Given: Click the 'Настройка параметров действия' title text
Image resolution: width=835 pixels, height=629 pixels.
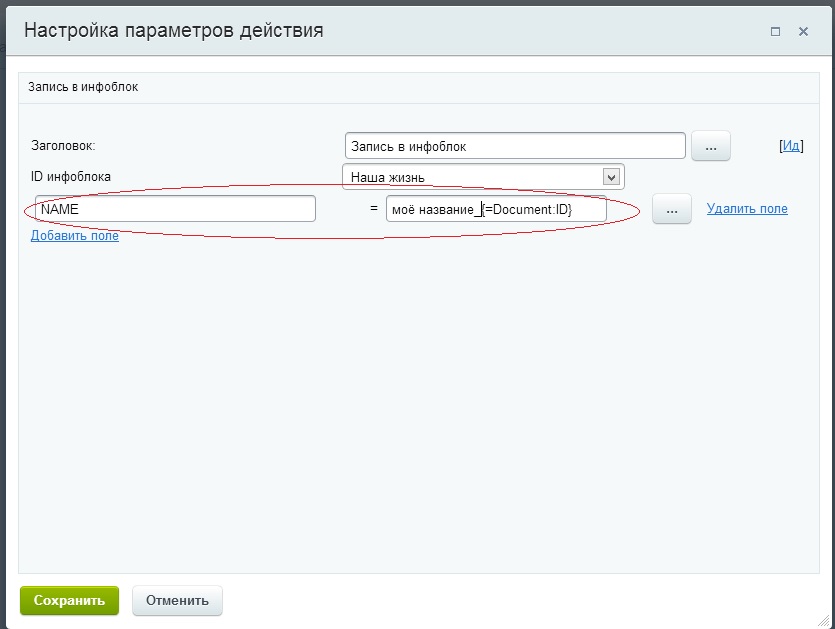Looking at the screenshot, I should pos(174,30).
